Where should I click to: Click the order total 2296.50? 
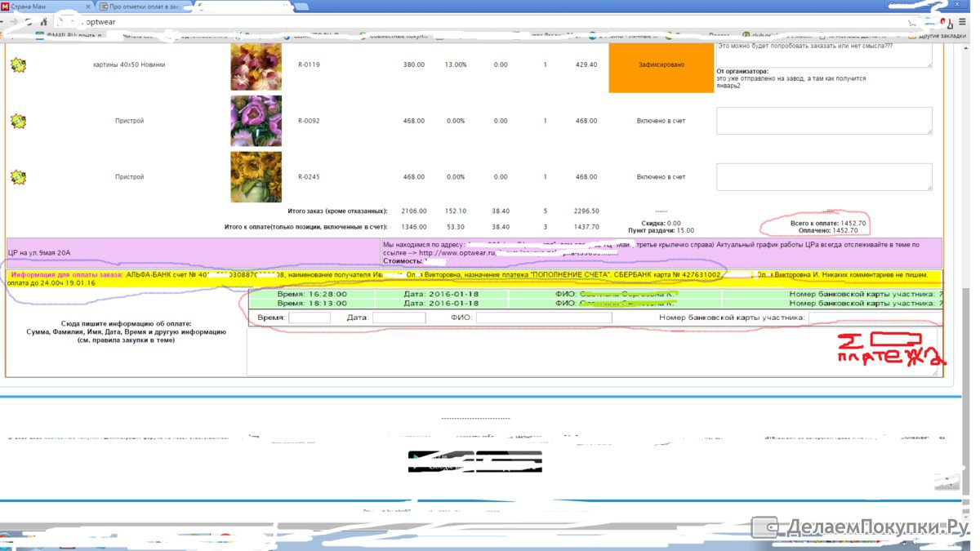[x=586, y=211]
